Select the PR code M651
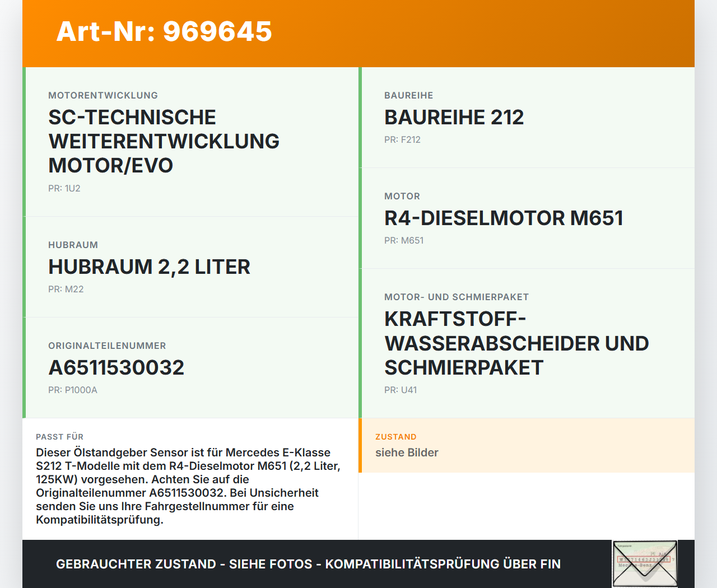Image resolution: width=717 pixels, height=588 pixels. [404, 240]
